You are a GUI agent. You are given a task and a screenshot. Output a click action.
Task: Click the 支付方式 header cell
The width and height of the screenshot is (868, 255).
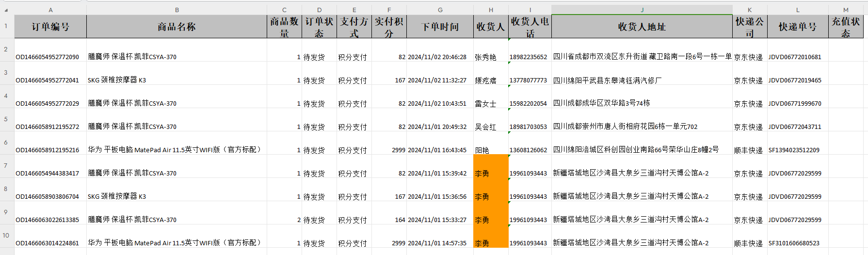click(x=354, y=27)
